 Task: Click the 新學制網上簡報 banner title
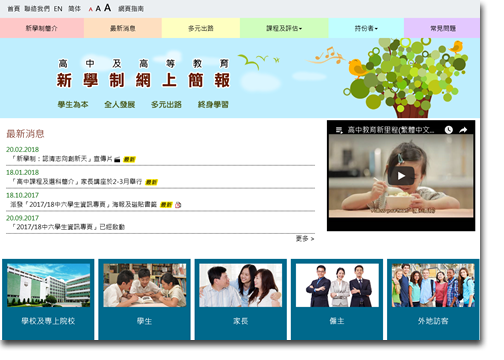143,80
